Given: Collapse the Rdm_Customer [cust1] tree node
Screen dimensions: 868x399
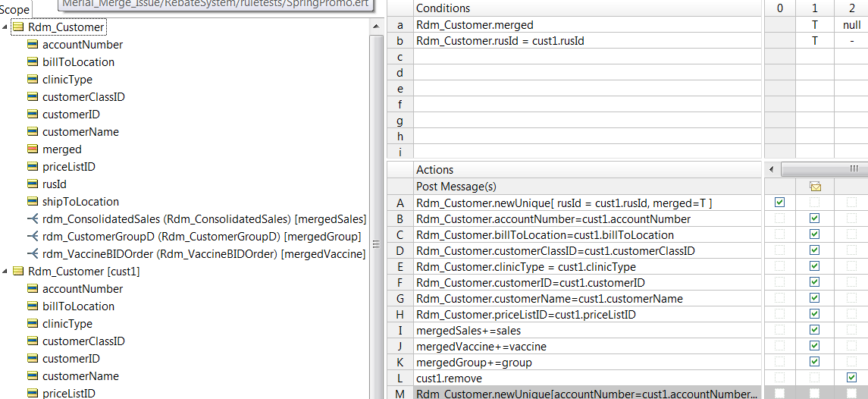Looking at the screenshot, I should pyautogui.click(x=5, y=272).
